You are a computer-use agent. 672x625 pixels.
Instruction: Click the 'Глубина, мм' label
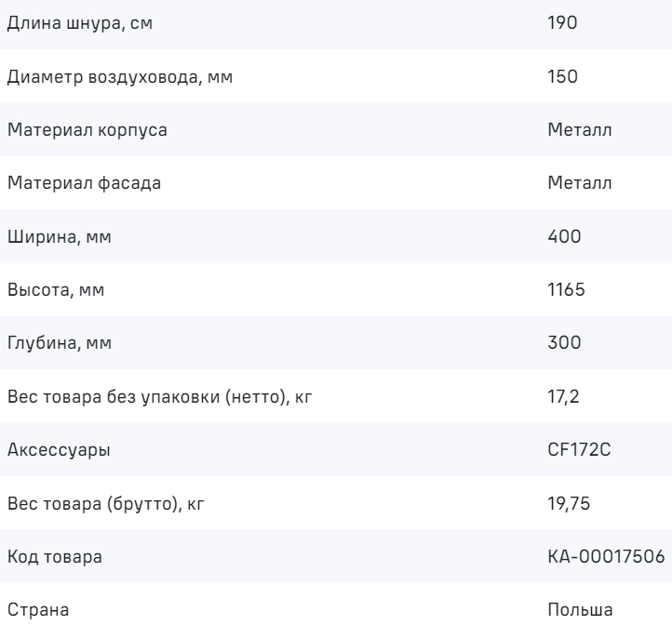point(61,344)
